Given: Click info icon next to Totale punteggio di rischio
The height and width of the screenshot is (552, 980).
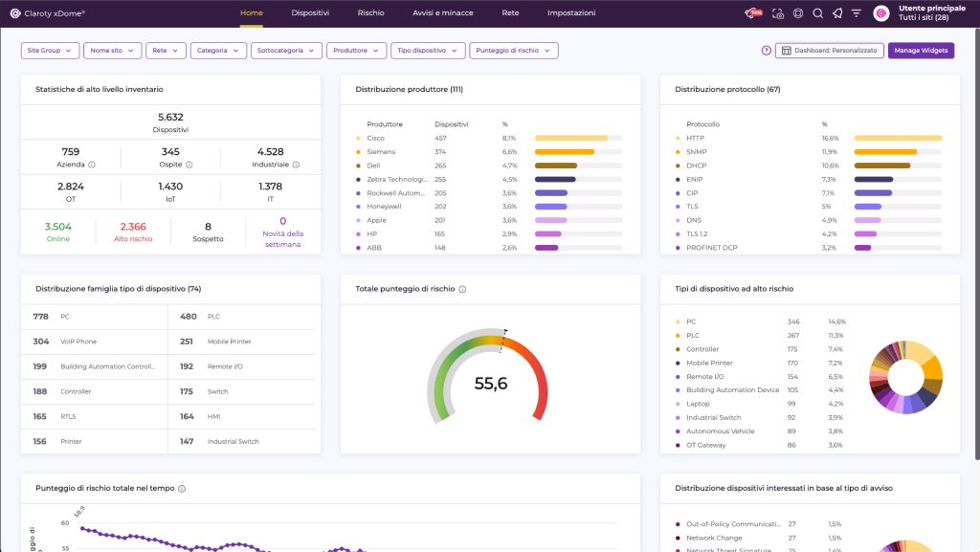Looking at the screenshot, I should tap(462, 289).
